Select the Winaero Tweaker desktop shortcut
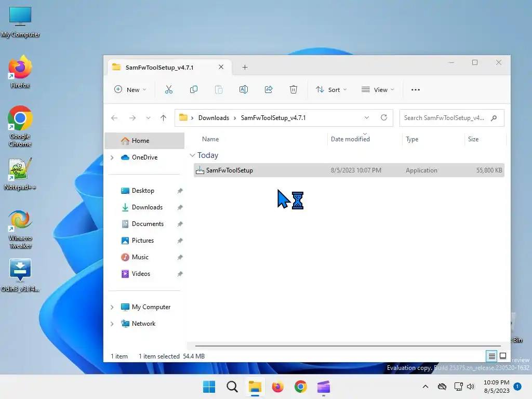Screen dimensions: 532x399 pyautogui.click(x=20, y=230)
